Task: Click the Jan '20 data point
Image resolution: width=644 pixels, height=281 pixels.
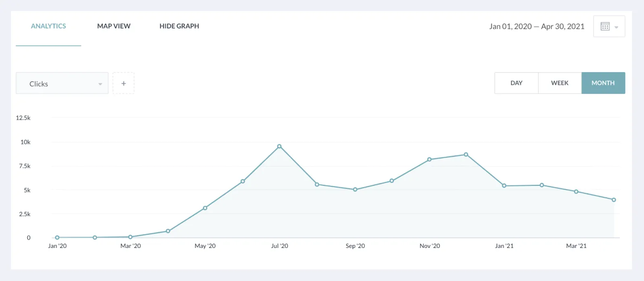Action: coord(57,237)
